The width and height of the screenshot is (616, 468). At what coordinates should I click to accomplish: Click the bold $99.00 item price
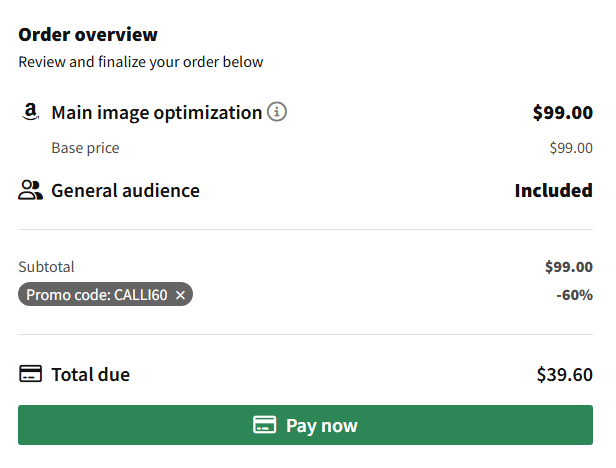click(563, 113)
